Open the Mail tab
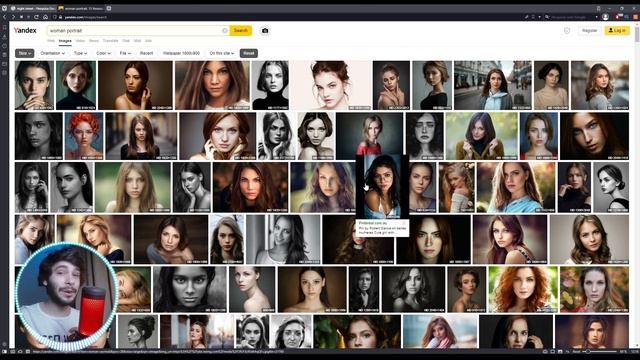Screen dimensions: 640x360 pyautogui.click(x=138, y=41)
